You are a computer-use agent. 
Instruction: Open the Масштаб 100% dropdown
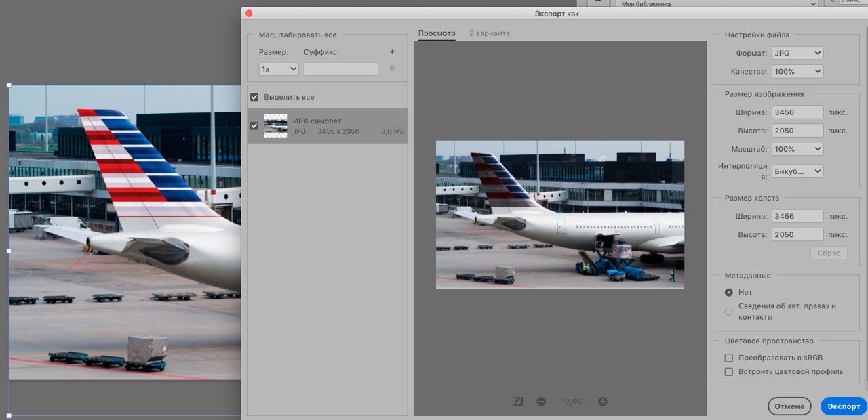tap(798, 149)
